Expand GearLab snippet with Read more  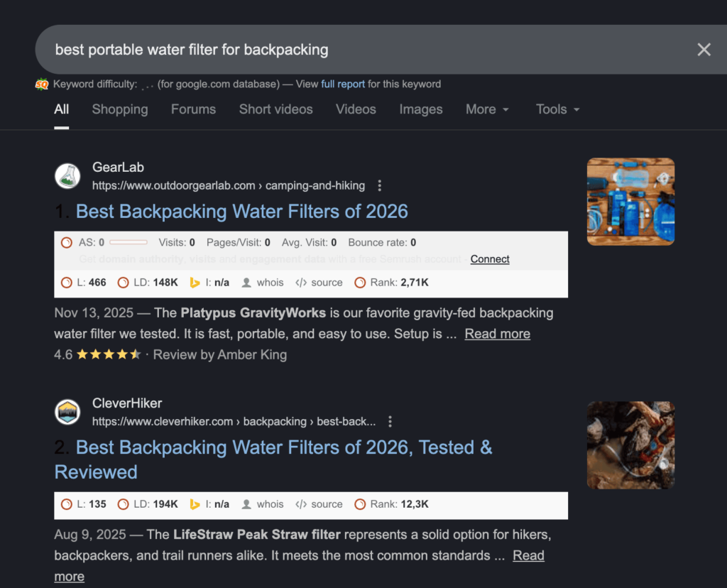[497, 334]
